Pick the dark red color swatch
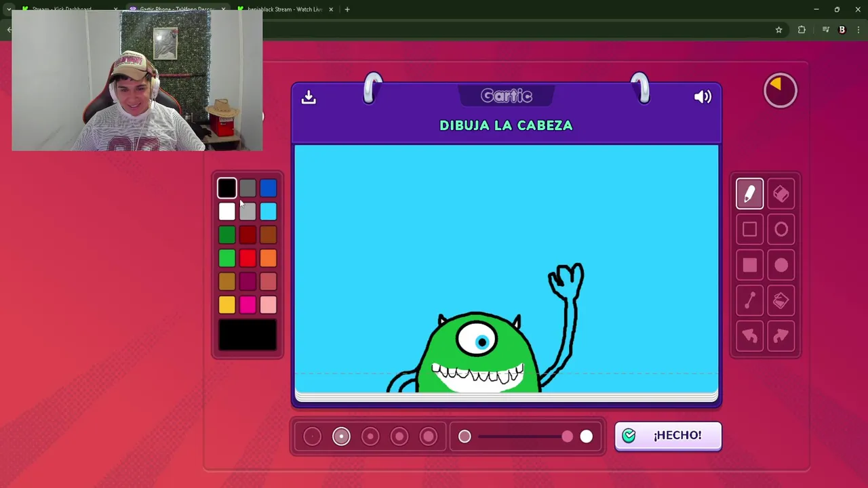This screenshot has width=868, height=488. (248, 235)
